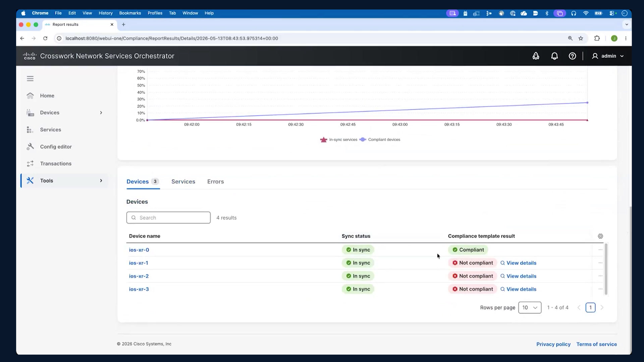Image resolution: width=644 pixels, height=362 pixels.
Task: Select the Devices tab
Action: coord(143,182)
